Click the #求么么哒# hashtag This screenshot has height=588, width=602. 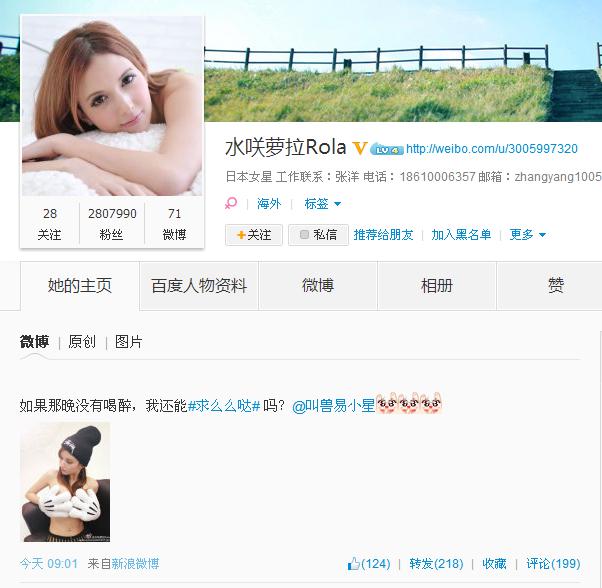tap(224, 405)
